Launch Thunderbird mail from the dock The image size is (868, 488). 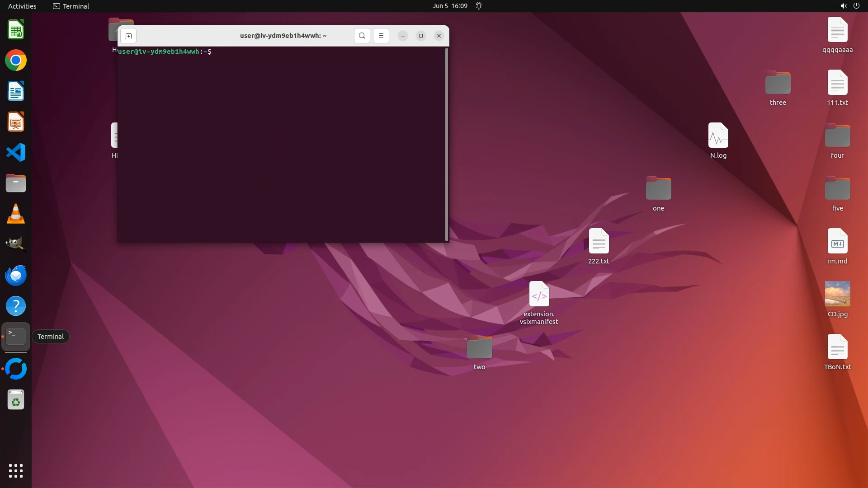[x=16, y=275]
